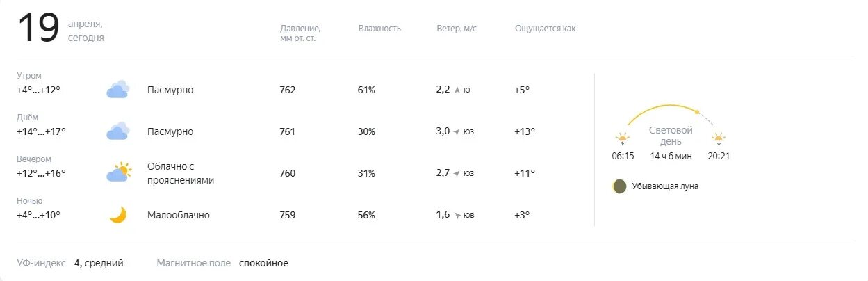Click the Магнитное поле спокойное value
The image size is (868, 281).
tap(263, 263)
